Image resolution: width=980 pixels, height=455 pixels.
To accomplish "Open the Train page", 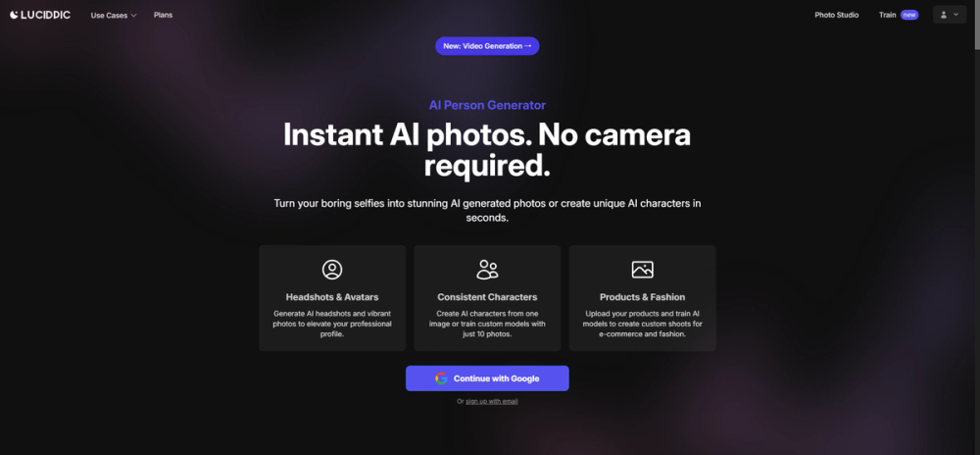I will pos(887,15).
